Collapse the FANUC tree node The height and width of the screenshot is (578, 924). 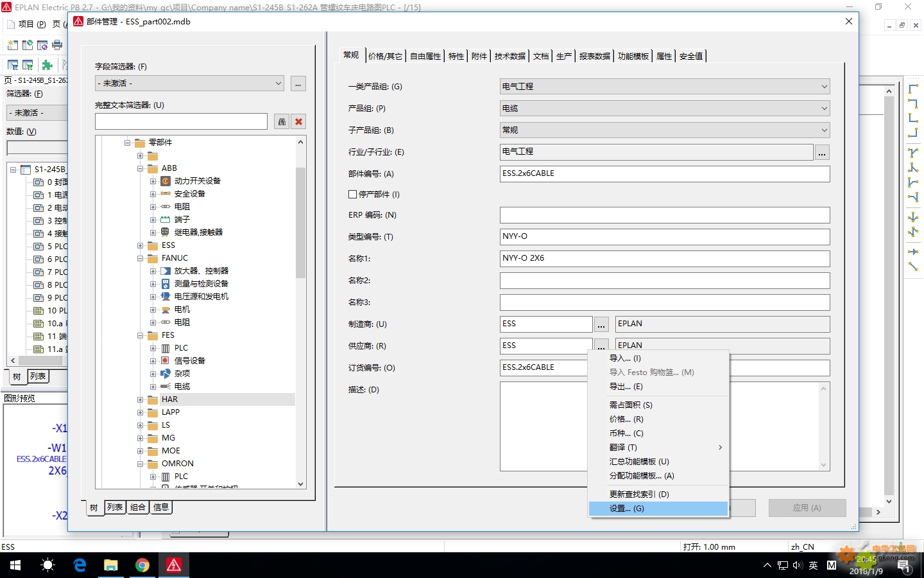click(x=141, y=258)
